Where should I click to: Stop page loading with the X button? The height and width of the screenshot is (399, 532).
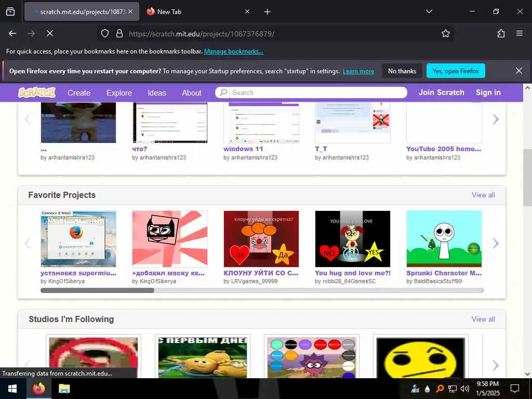tap(50, 33)
